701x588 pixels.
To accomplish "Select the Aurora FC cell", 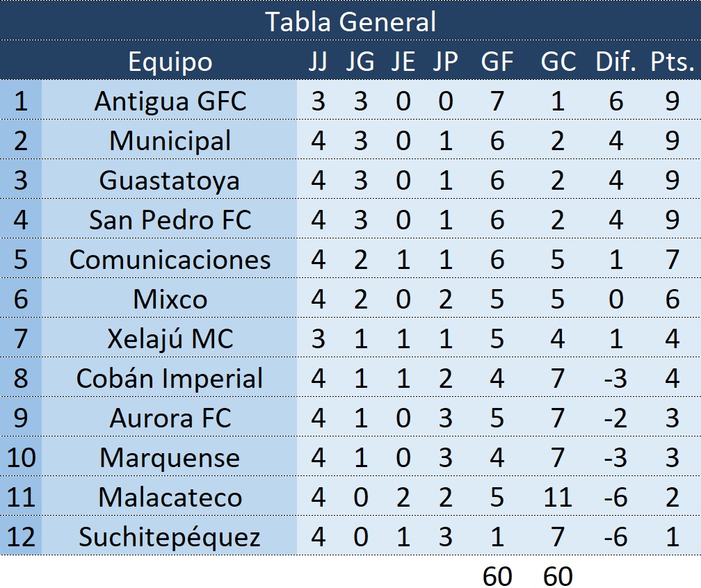I will (170, 417).
